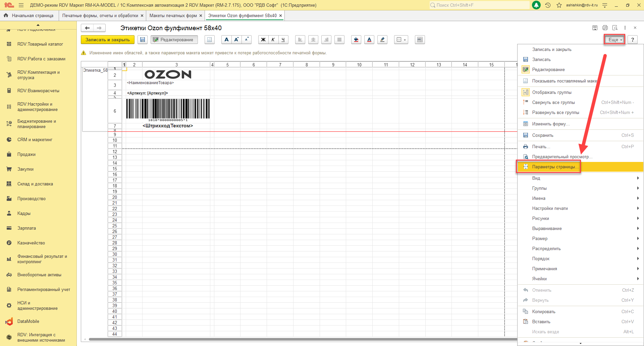The width and height of the screenshot is (644, 346).
Task: Click the print icon near the window corner
Action: [x=605, y=28]
